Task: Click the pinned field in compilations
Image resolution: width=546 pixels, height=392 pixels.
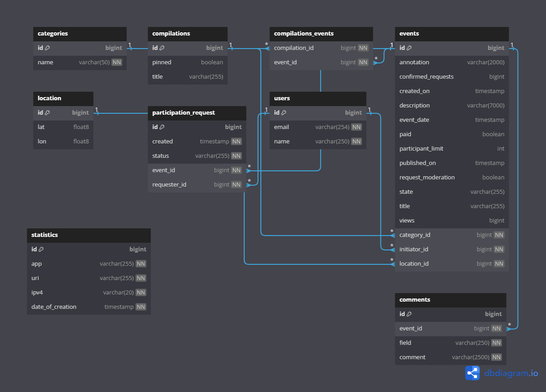Action: pos(188,62)
